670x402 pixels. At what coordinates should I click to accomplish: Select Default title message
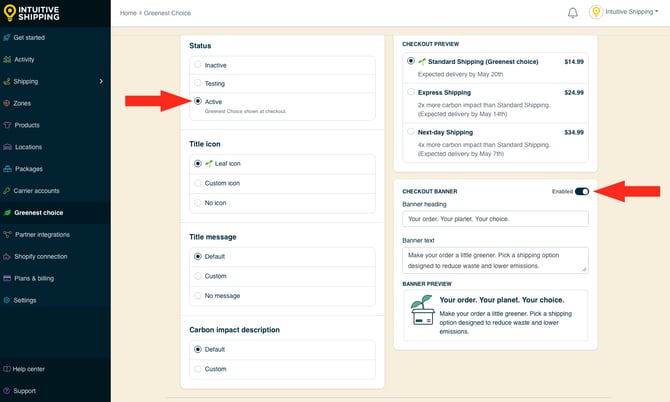[x=197, y=256]
